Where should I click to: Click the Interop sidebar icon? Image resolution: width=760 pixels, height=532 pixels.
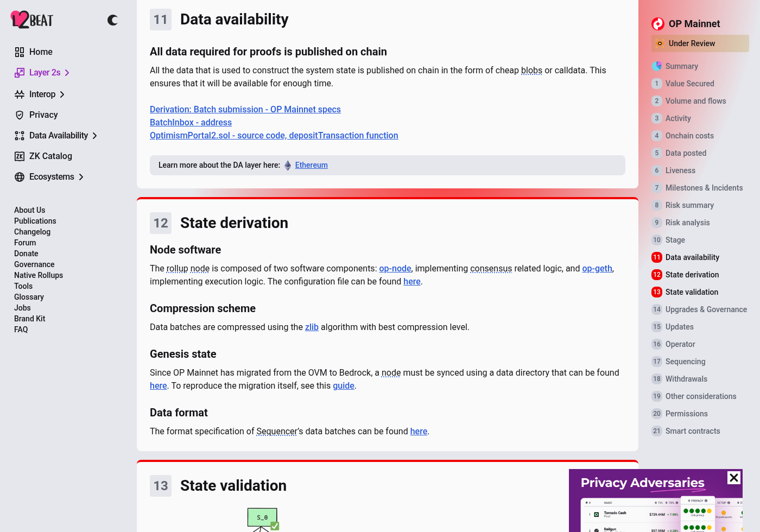point(20,94)
